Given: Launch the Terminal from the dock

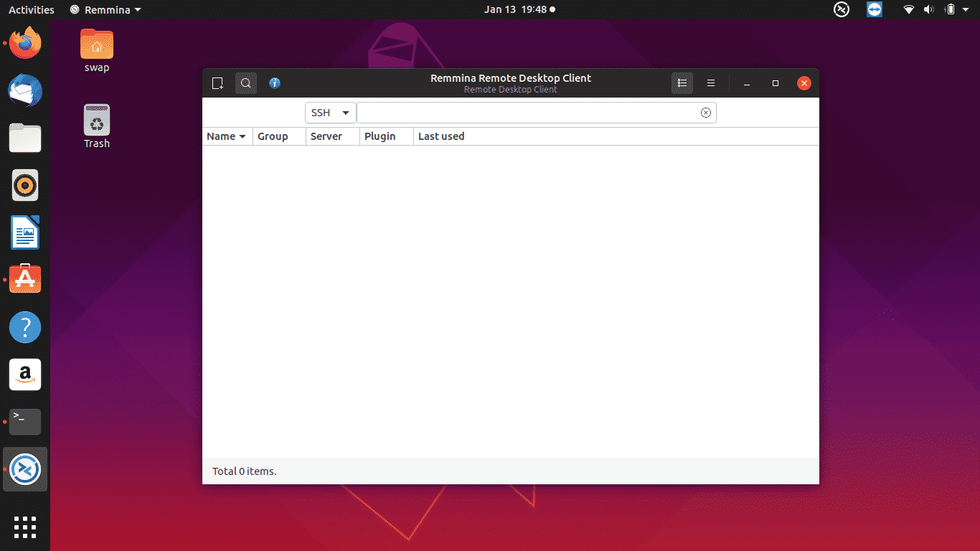Looking at the screenshot, I should click(25, 422).
